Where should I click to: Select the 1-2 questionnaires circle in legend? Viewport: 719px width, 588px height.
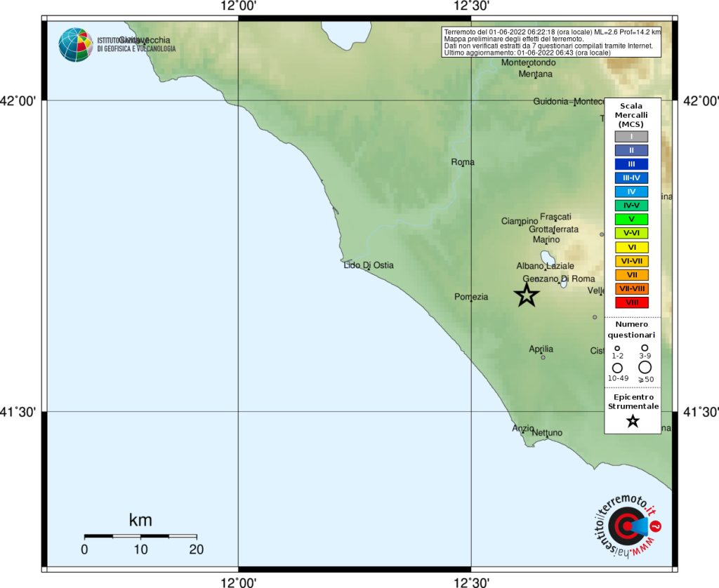[x=617, y=348]
